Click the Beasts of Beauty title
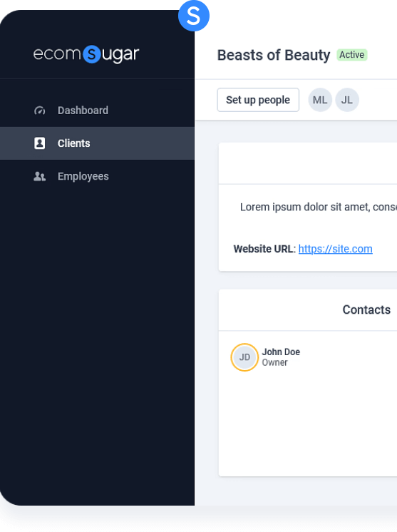397x532 pixels. 274,55
